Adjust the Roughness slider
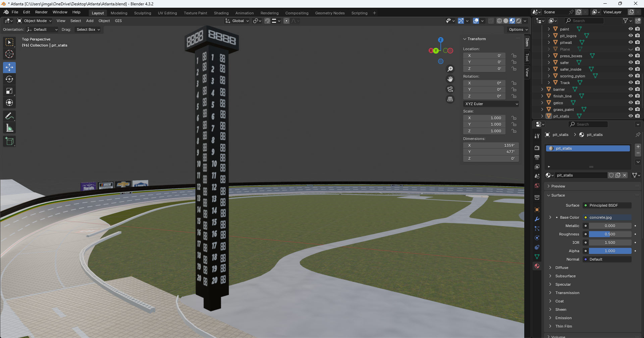This screenshot has height=338, width=644. (610, 234)
